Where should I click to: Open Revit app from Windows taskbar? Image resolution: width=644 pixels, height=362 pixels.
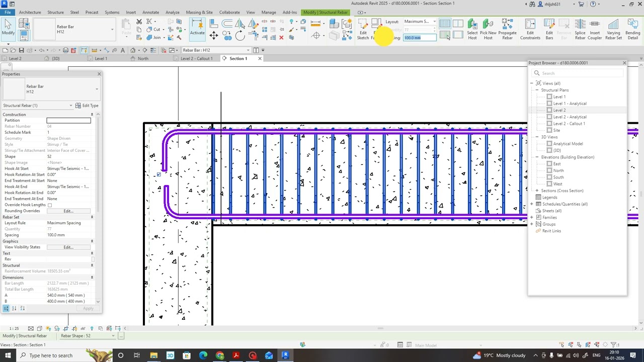coord(285,355)
